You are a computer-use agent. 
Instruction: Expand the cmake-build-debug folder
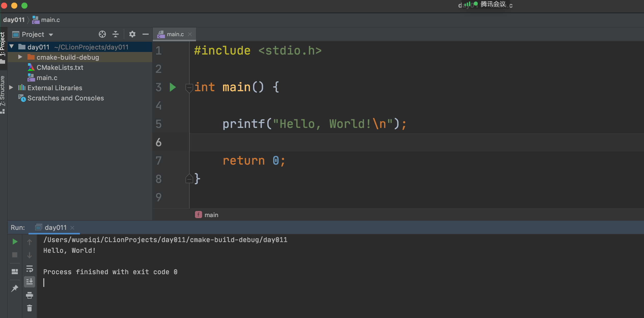[20, 57]
